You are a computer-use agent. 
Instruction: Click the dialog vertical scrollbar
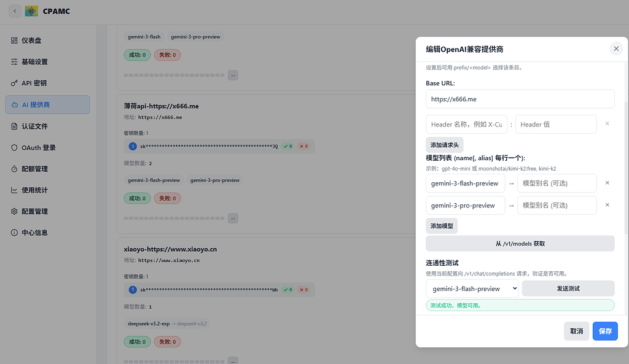pyautogui.click(x=626, y=168)
